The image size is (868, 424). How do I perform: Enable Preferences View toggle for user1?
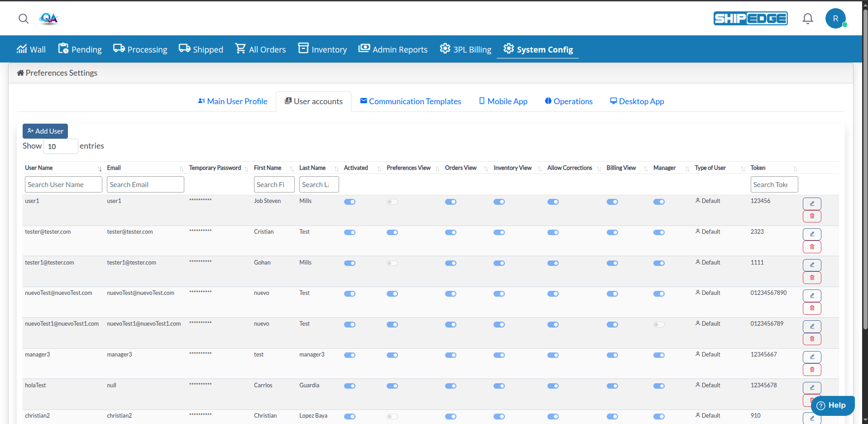(x=392, y=202)
